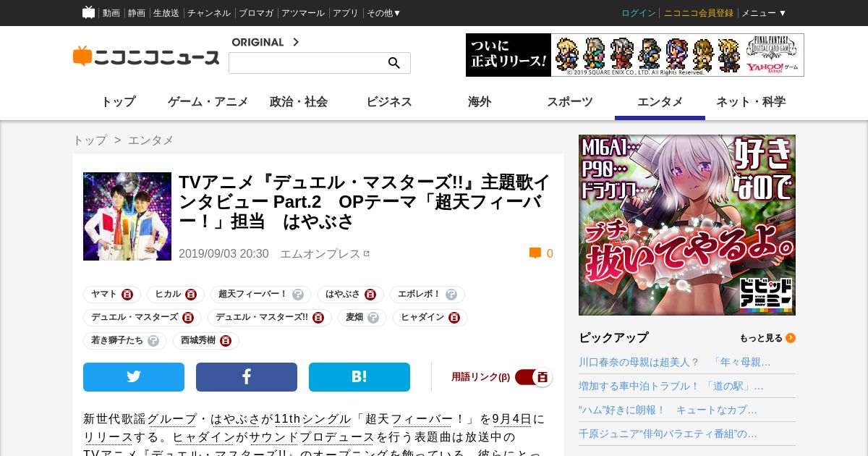Share article via Hatena B! button
Screen dimensions: 868x456
[359, 377]
